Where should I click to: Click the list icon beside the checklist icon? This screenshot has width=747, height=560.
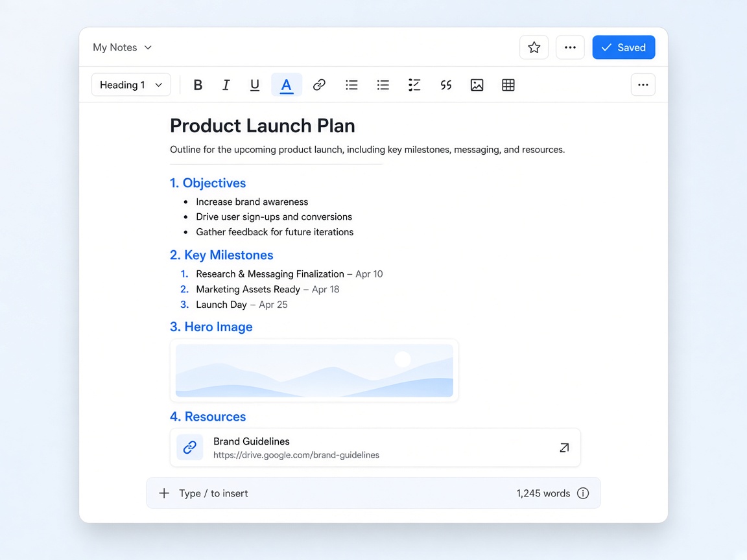pos(383,85)
